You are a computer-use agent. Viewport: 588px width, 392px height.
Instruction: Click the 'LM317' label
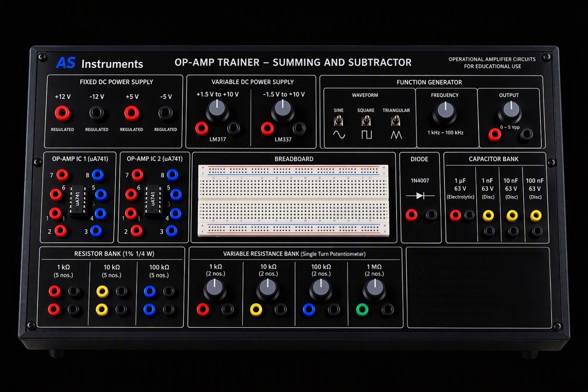tap(218, 139)
